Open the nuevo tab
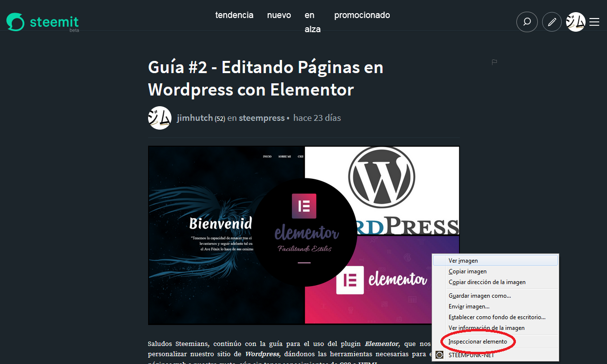Viewport: 607px width, 364px height. pyautogui.click(x=279, y=15)
